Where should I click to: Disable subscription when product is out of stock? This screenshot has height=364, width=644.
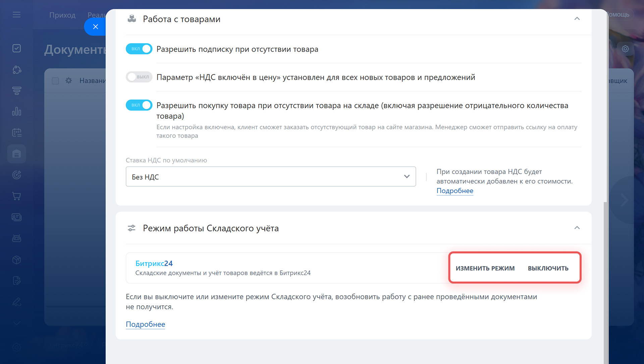(139, 49)
